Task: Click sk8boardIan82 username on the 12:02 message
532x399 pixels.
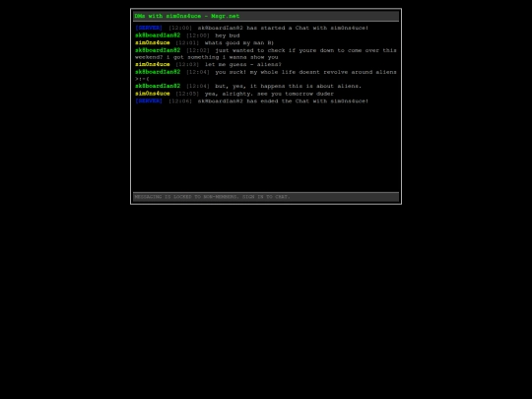Action: click(x=158, y=50)
